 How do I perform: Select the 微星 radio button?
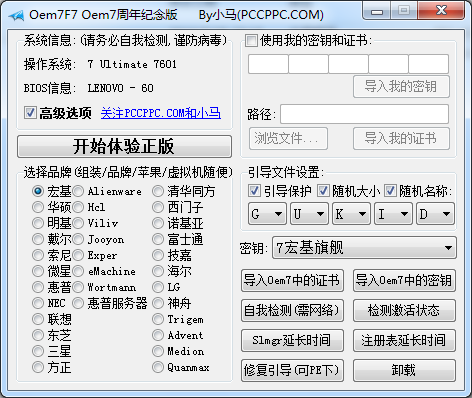click(x=38, y=271)
